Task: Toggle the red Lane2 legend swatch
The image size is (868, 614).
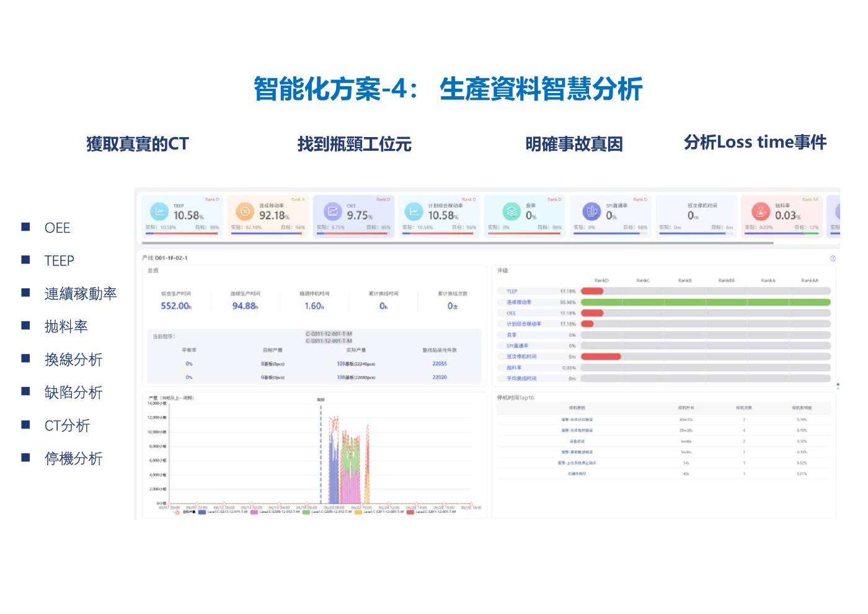Action: pyautogui.click(x=410, y=512)
